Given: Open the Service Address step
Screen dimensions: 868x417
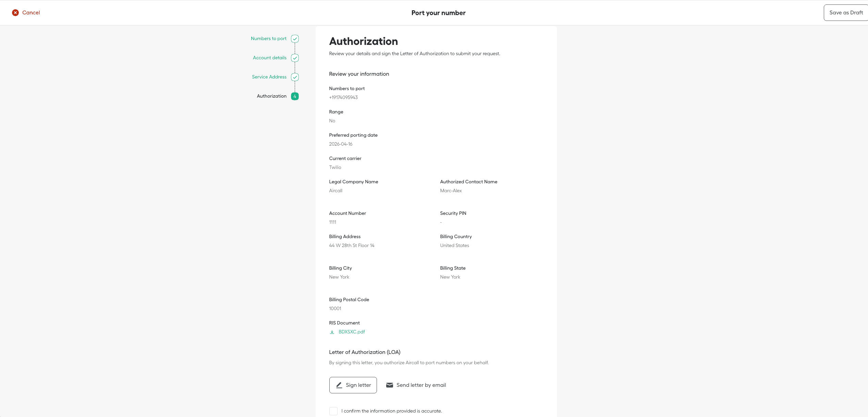Looking at the screenshot, I should (269, 77).
